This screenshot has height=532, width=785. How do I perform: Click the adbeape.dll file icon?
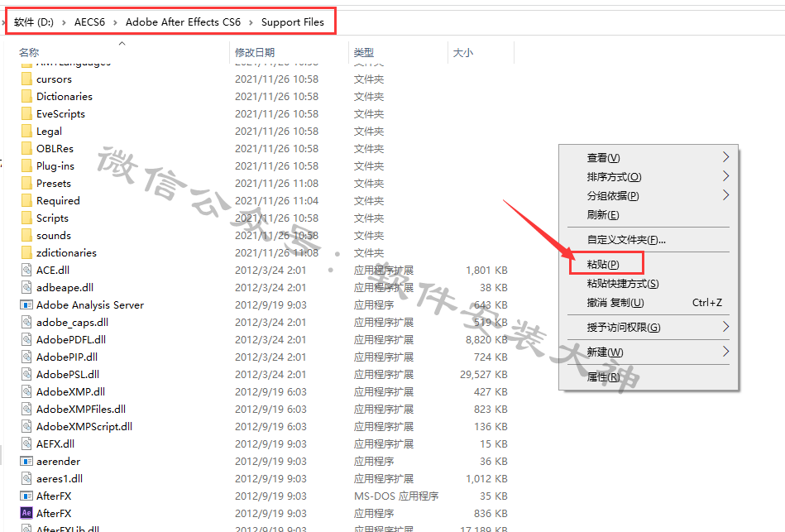click(26, 288)
